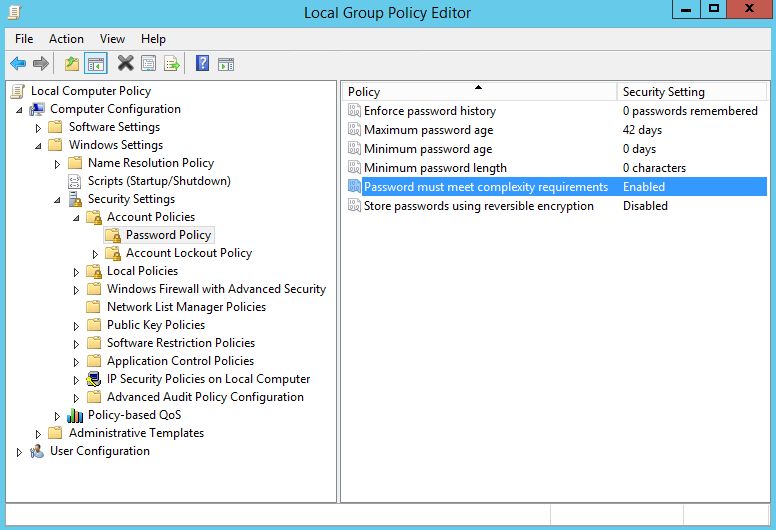Open Properties via the toolbar icon
Screen dimensions: 776x530
click(148, 64)
